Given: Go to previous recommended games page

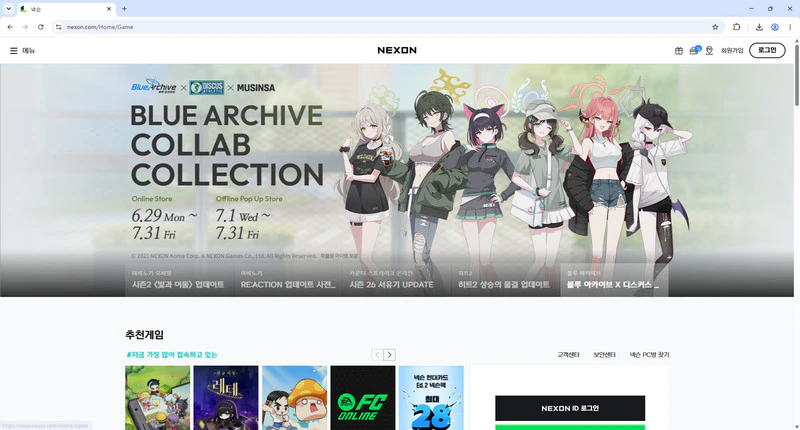Looking at the screenshot, I should click(377, 355).
